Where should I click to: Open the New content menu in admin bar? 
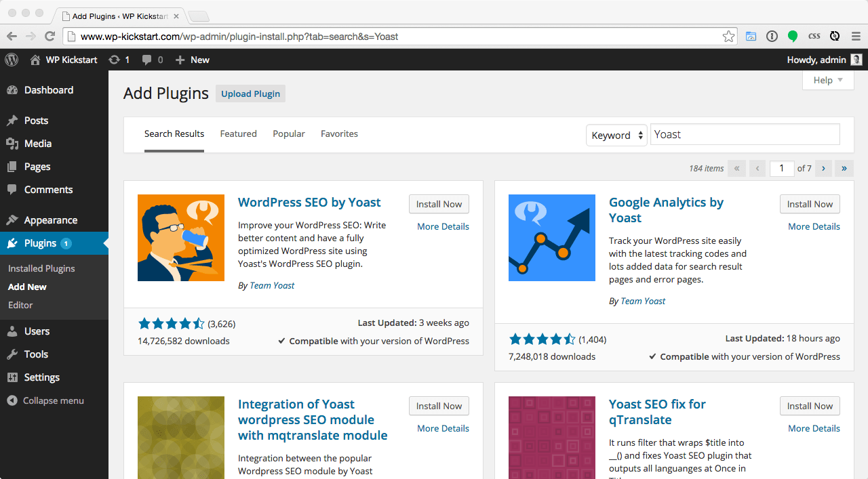coord(193,60)
